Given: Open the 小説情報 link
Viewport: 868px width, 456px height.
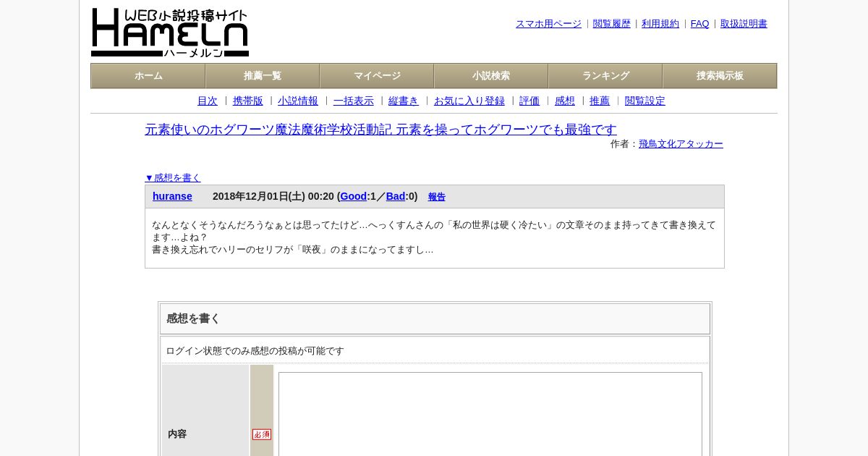Looking at the screenshot, I should [x=298, y=101].
